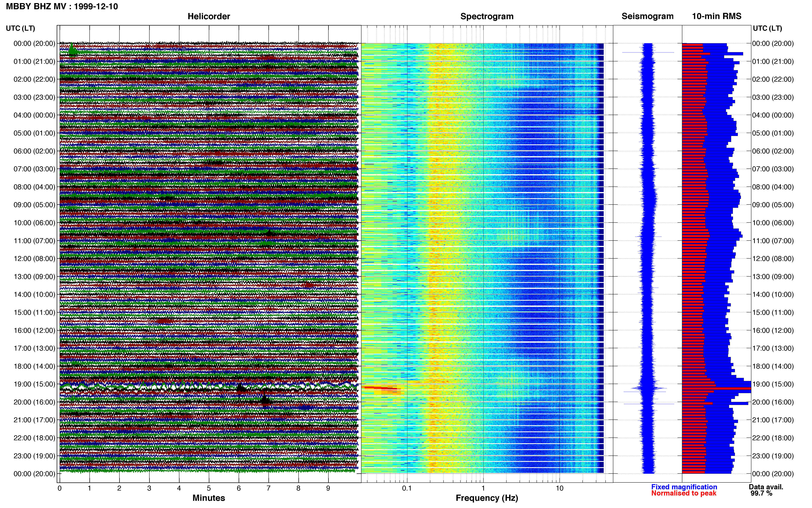Image resolution: width=812 pixels, height=508 pixels.
Task: Click right time label '06:00 (02:00)'
Action: pos(773,151)
